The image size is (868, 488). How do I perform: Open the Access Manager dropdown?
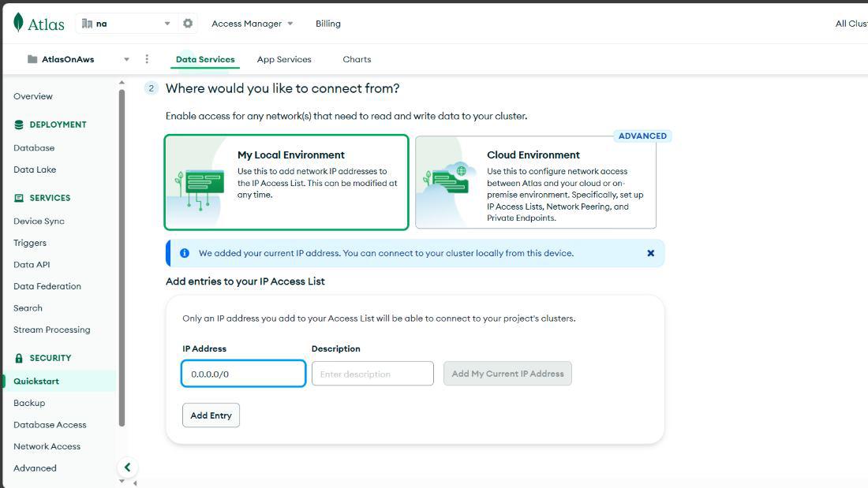252,24
